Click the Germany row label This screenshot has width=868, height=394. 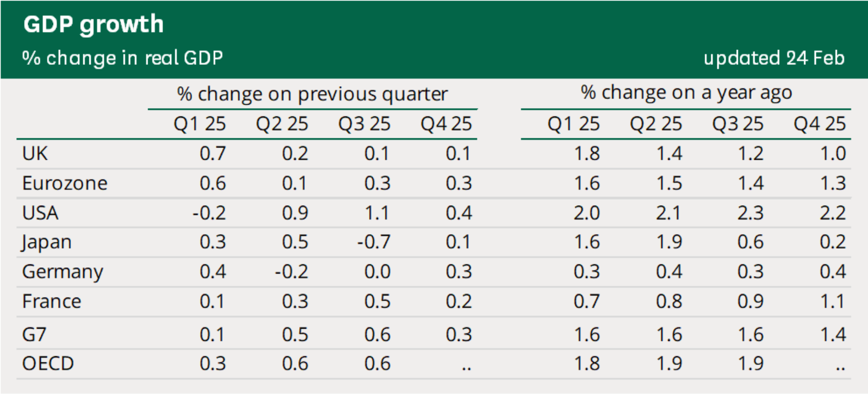click(63, 272)
